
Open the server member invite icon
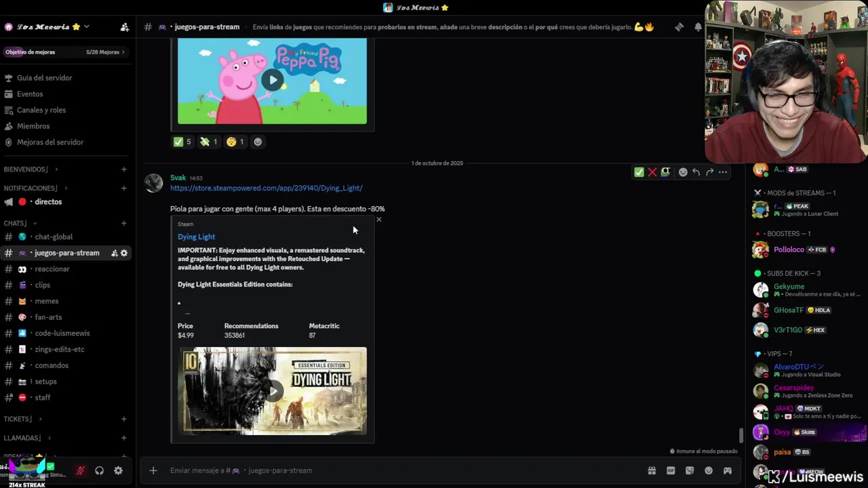click(124, 27)
